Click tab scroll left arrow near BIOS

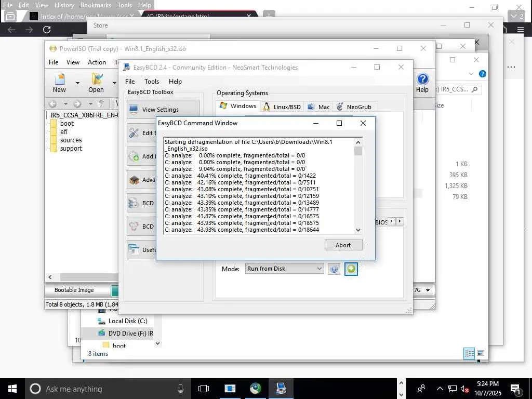392,221
